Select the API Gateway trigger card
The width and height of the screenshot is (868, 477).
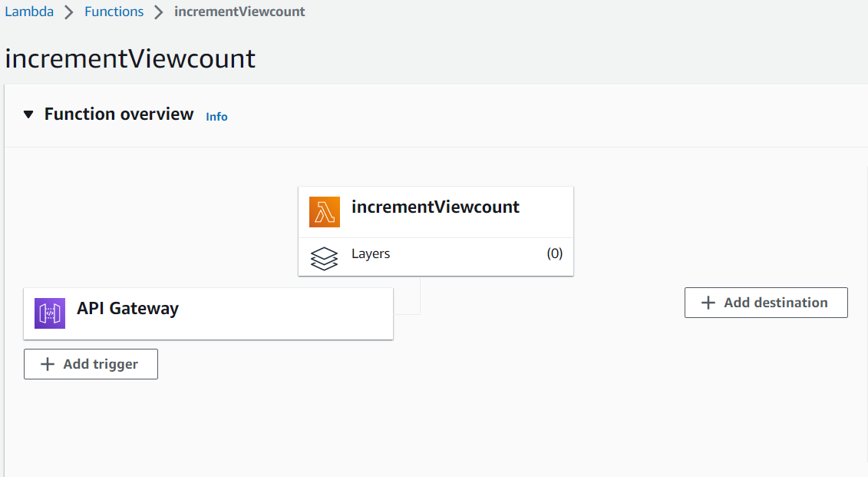(x=208, y=313)
